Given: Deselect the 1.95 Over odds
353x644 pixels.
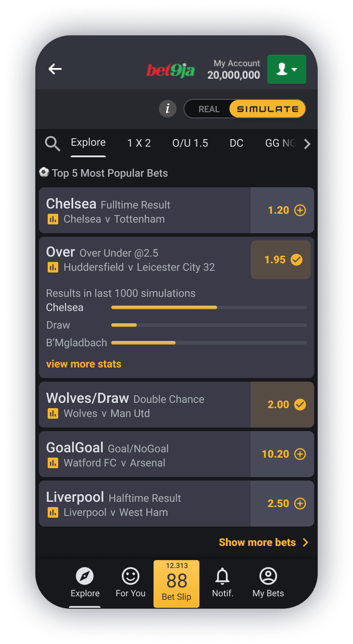Looking at the screenshot, I should (281, 260).
